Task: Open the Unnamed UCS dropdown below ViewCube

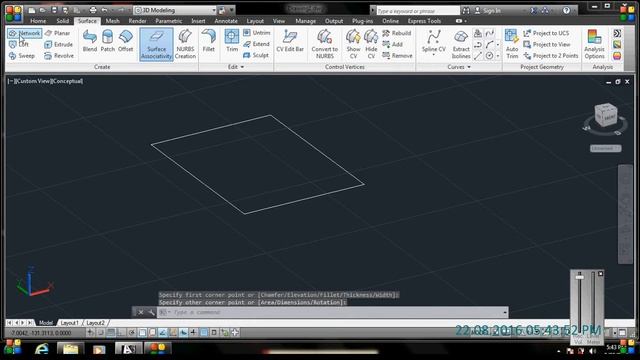Action: click(606, 149)
